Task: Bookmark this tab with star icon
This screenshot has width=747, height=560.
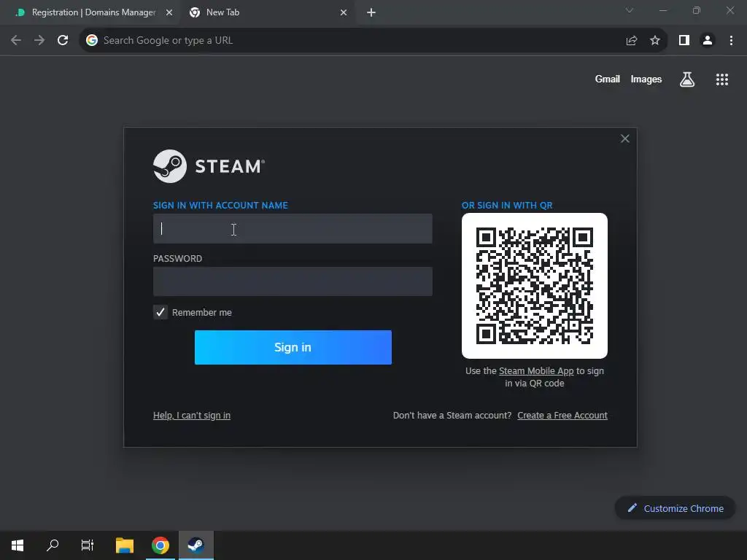Action: pyautogui.click(x=655, y=41)
